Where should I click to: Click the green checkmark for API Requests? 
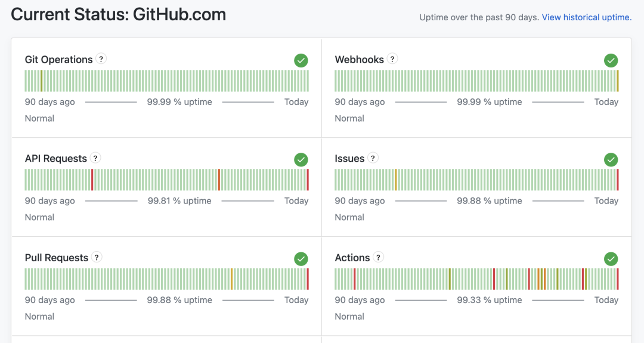(301, 159)
